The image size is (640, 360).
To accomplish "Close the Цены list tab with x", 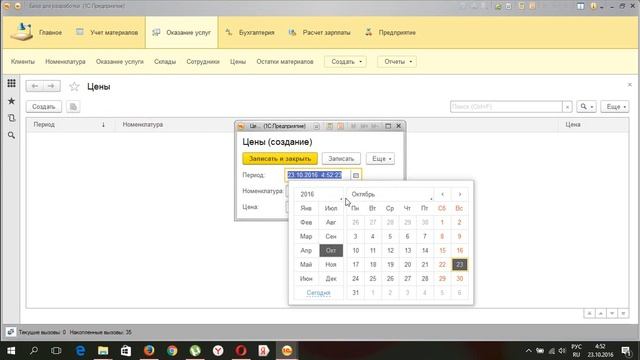I will pyautogui.click(x=629, y=84).
